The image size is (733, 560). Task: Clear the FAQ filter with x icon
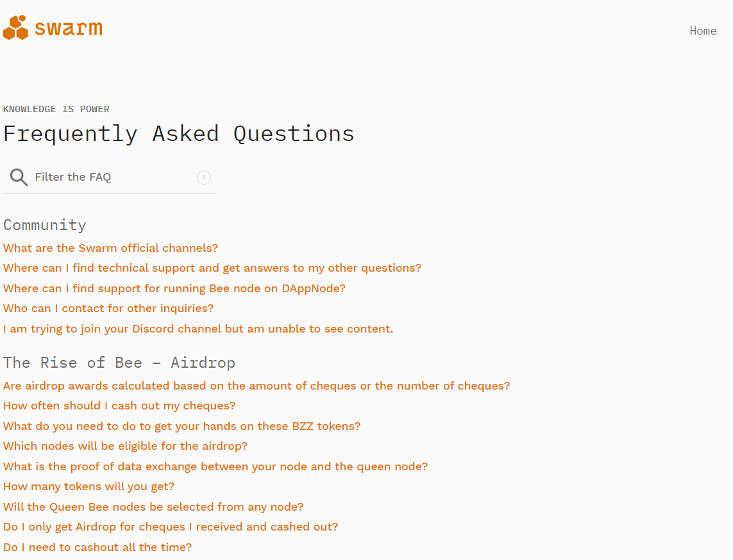204,177
